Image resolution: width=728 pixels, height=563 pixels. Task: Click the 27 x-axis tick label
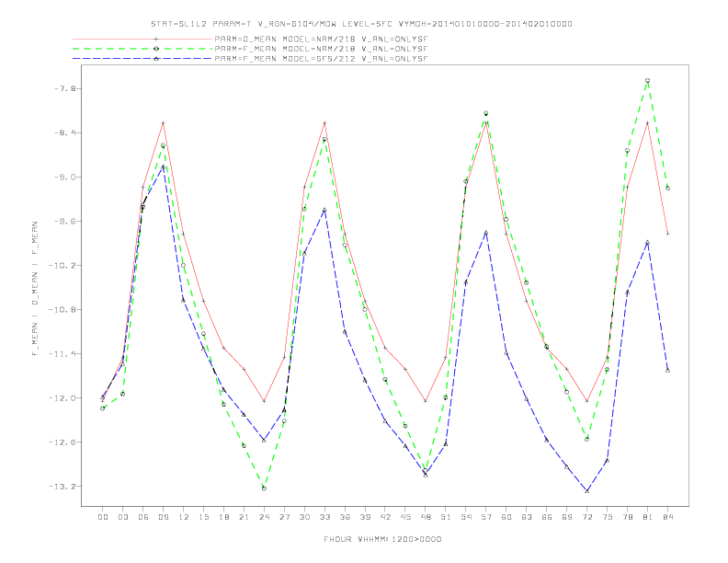284,517
